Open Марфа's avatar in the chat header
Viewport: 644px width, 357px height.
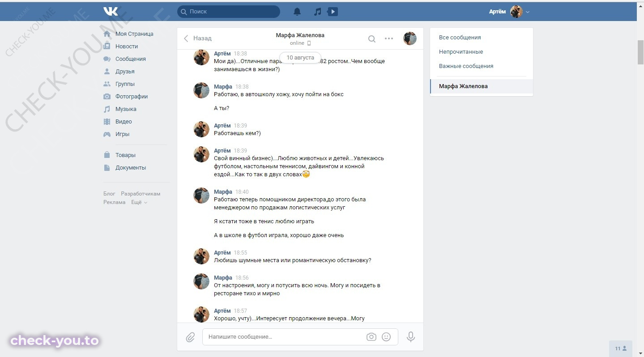tap(410, 38)
